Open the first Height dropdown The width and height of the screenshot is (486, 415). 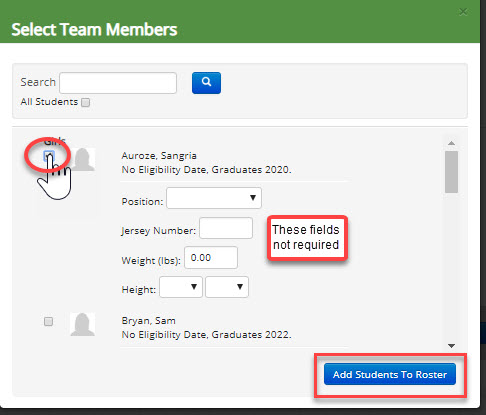click(x=181, y=287)
